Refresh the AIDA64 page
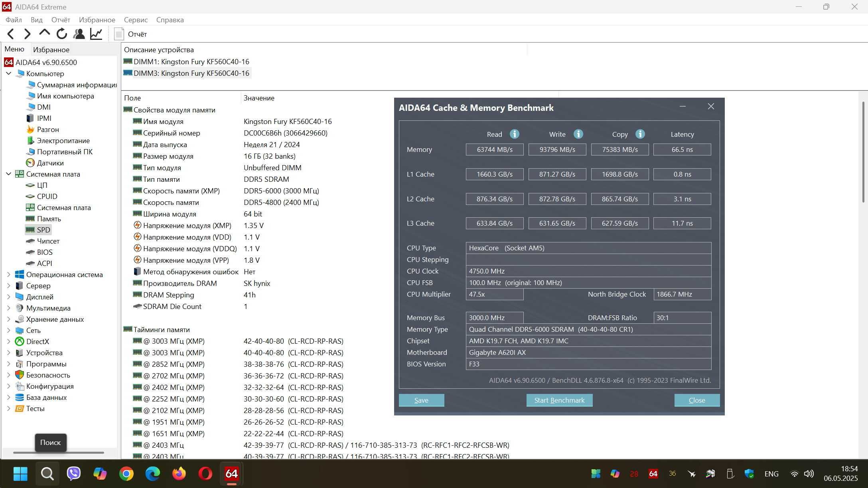 click(61, 34)
